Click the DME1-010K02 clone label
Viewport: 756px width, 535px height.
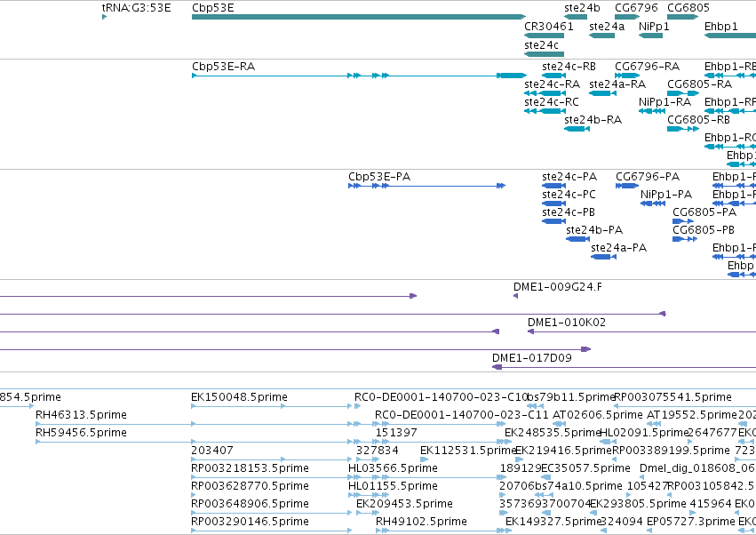coord(567,323)
